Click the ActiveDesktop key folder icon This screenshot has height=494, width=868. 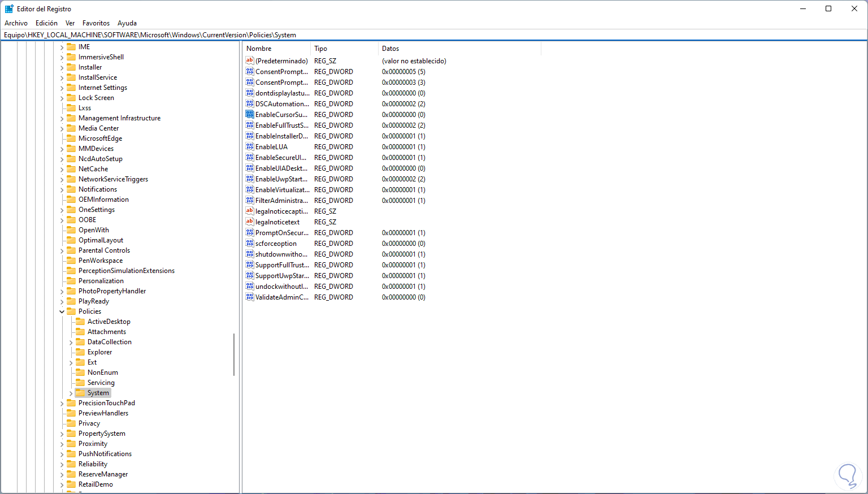80,322
